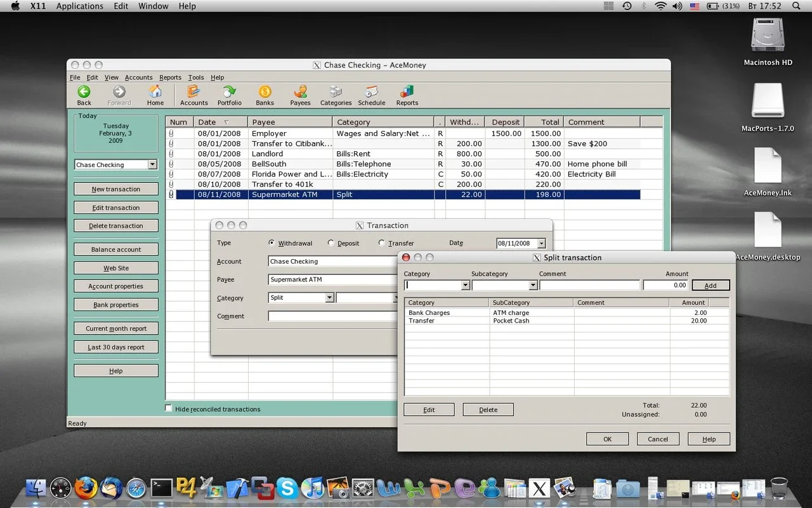
Task: Open the Schedule toolbar icon
Action: point(372,95)
